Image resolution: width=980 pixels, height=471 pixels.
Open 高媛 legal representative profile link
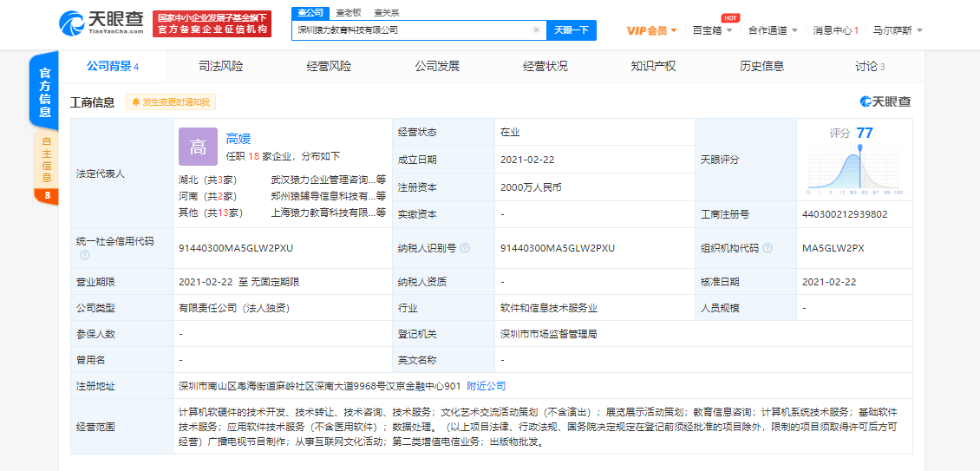tap(238, 139)
